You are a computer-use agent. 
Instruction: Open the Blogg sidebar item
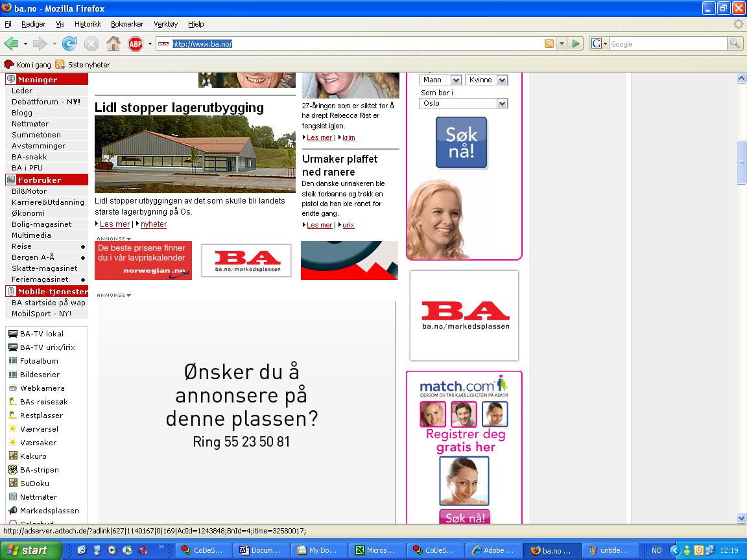pyautogui.click(x=22, y=113)
